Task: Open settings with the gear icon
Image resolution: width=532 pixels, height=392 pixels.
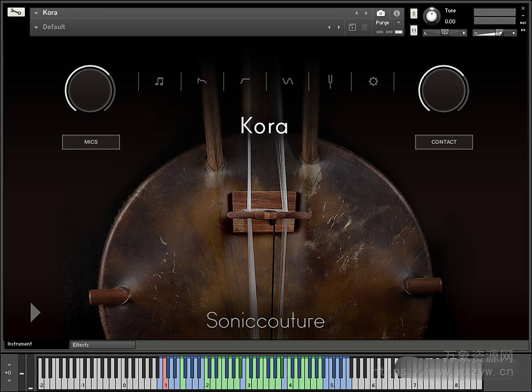Action: point(373,81)
